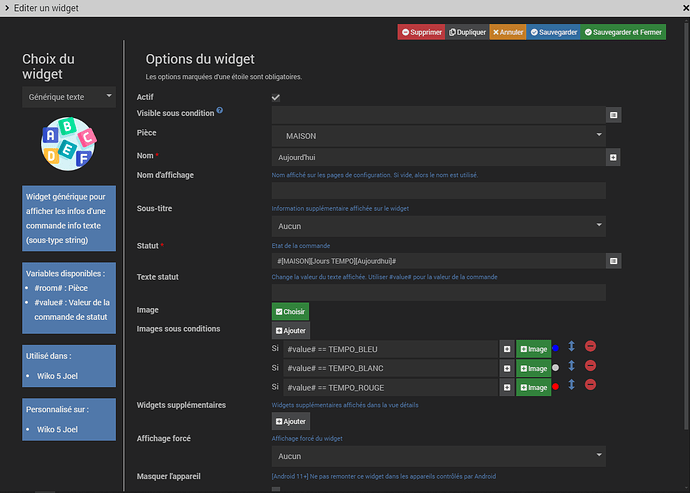The image size is (690, 493).
Task: Open condition picker for Visible sous condition
Action: point(613,116)
